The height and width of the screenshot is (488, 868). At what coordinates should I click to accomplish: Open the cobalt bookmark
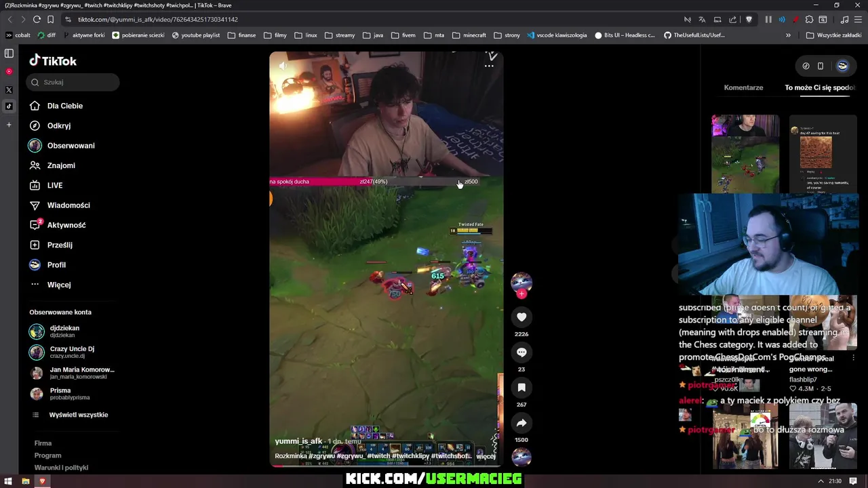coord(18,35)
